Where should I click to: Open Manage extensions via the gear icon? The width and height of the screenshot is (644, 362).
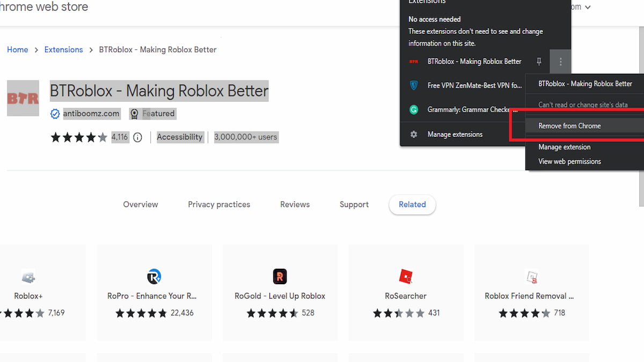[413, 134]
